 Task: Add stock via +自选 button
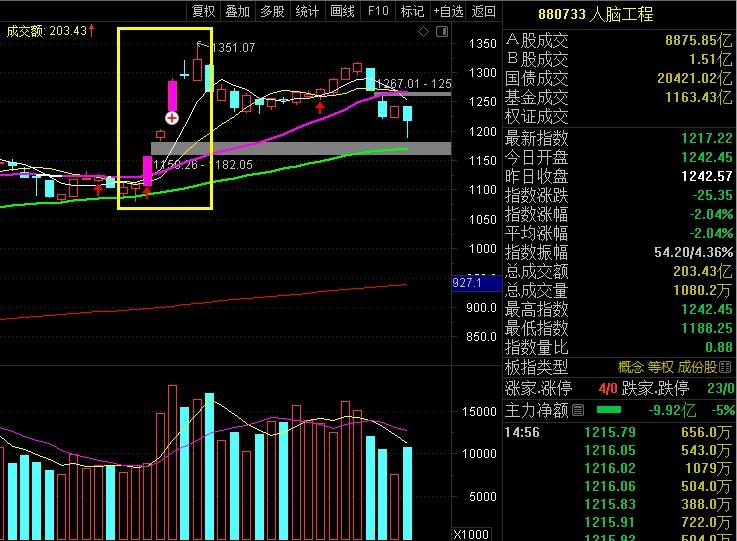coord(448,11)
